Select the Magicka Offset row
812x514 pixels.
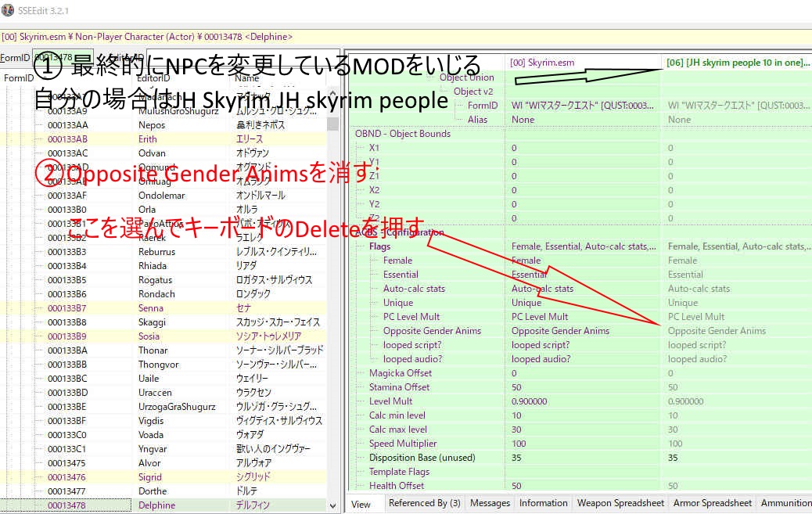(x=401, y=373)
